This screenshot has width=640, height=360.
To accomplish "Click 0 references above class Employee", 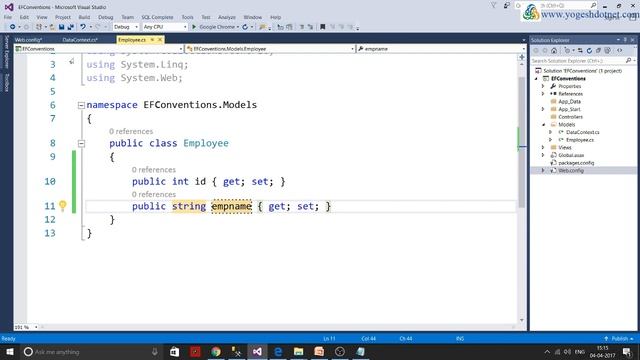I will [x=131, y=131].
